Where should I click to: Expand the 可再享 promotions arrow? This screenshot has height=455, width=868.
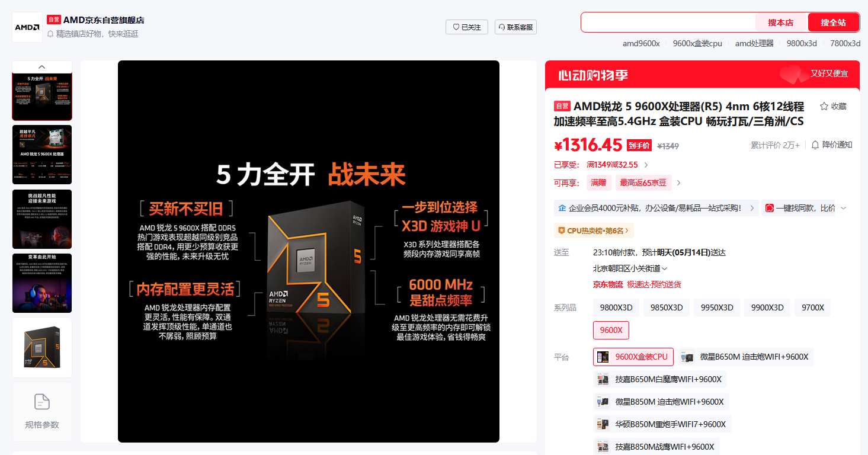point(678,183)
